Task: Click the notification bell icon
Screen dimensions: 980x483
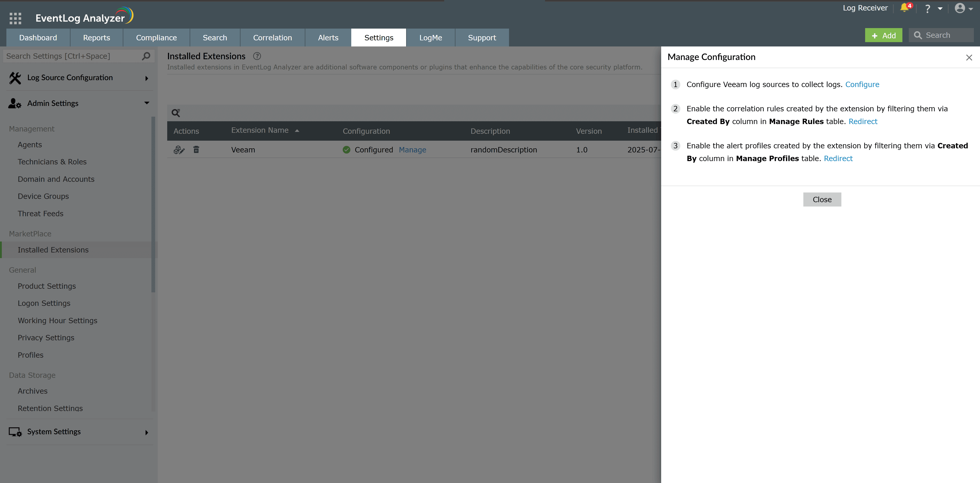Action: click(904, 8)
